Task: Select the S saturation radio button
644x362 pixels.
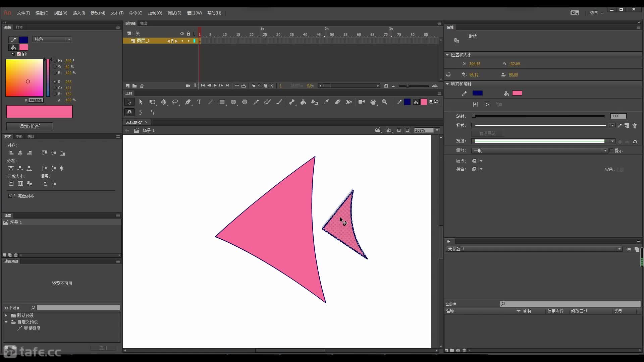Action: click(55, 67)
